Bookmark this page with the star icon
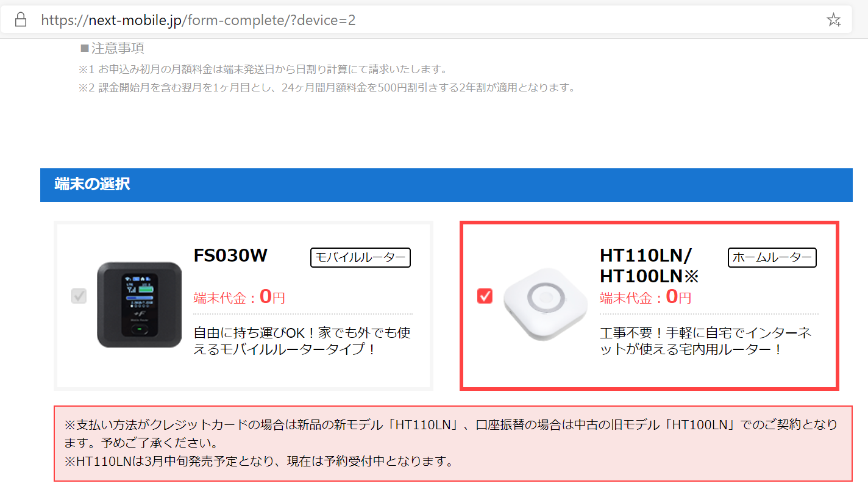The width and height of the screenshot is (868, 489). pyautogui.click(x=833, y=20)
